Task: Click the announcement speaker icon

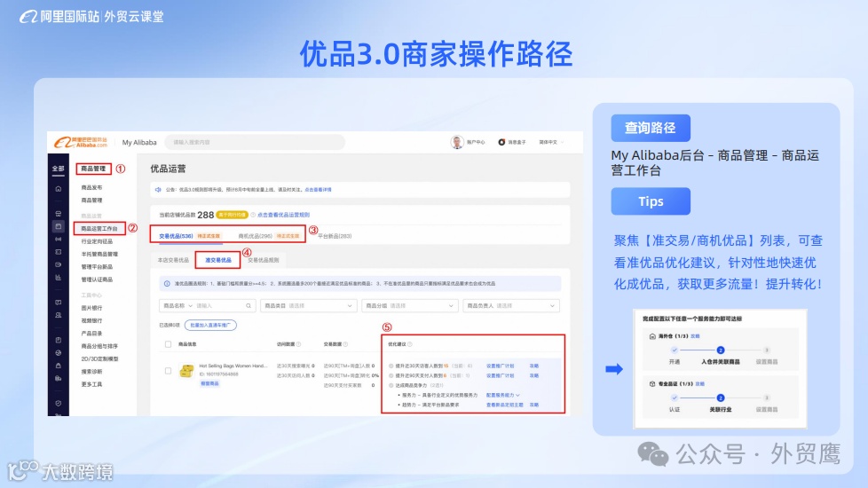Action: 158,190
